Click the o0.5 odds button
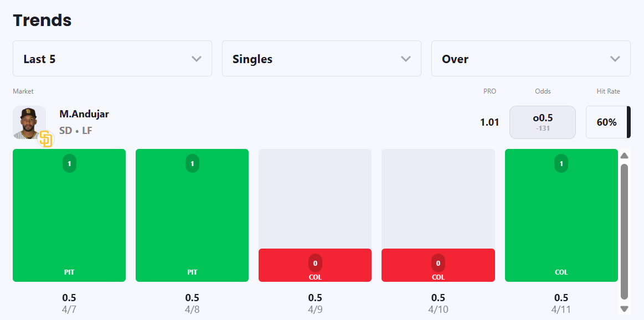This screenshot has height=320, width=644. 543,122
